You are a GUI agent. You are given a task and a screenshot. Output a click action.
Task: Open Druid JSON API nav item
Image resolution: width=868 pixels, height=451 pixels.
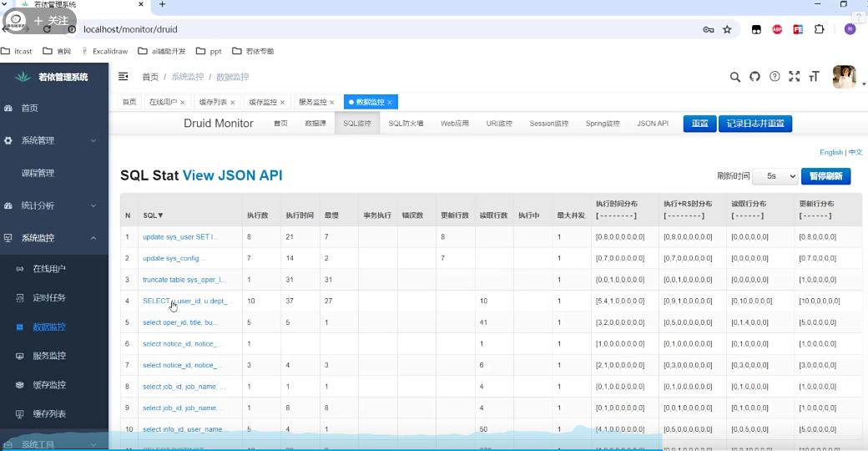(x=653, y=124)
